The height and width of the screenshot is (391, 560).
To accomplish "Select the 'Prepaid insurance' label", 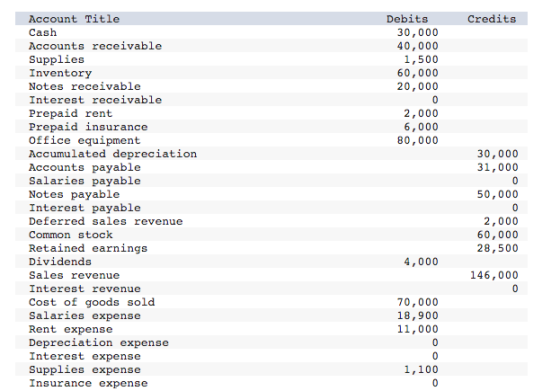I will coord(88,127).
